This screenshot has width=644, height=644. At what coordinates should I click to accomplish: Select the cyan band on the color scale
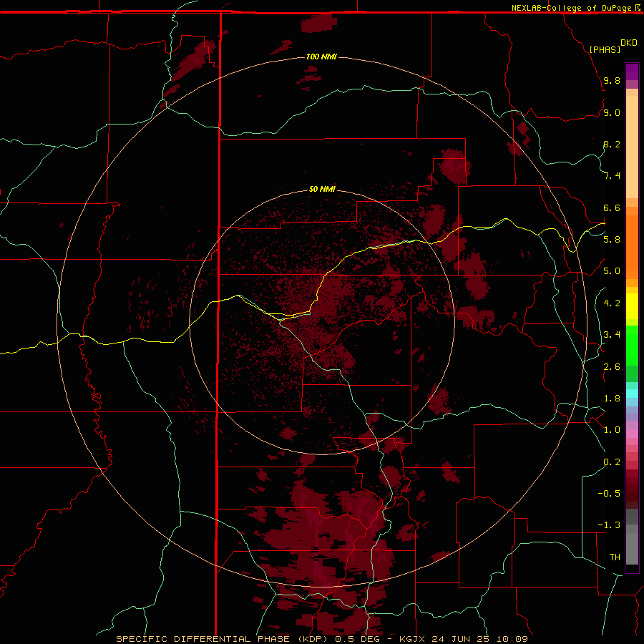[x=632, y=393]
